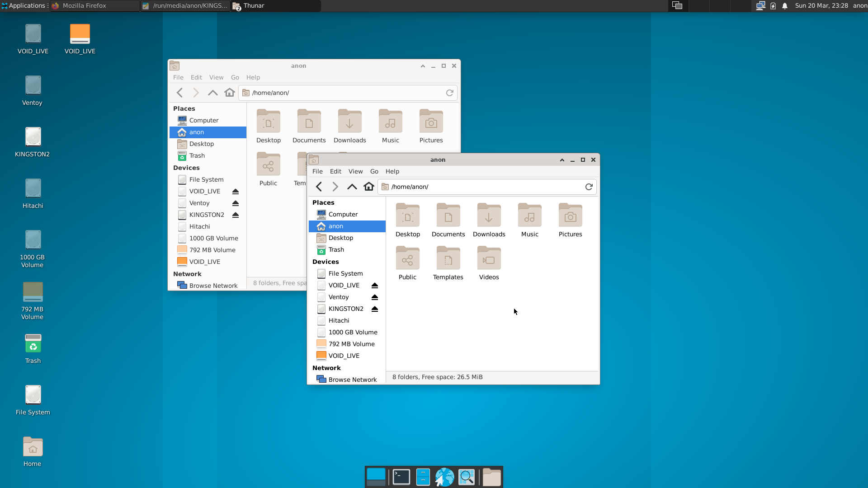This screenshot has height=488, width=868.
Task: Select Pictures folder in front window
Action: (x=571, y=221)
